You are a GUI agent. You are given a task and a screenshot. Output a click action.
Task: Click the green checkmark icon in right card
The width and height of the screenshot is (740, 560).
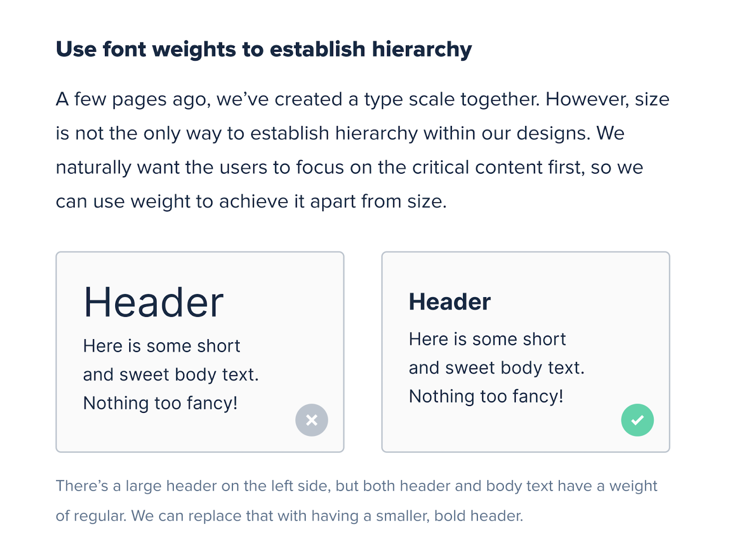coord(637,420)
